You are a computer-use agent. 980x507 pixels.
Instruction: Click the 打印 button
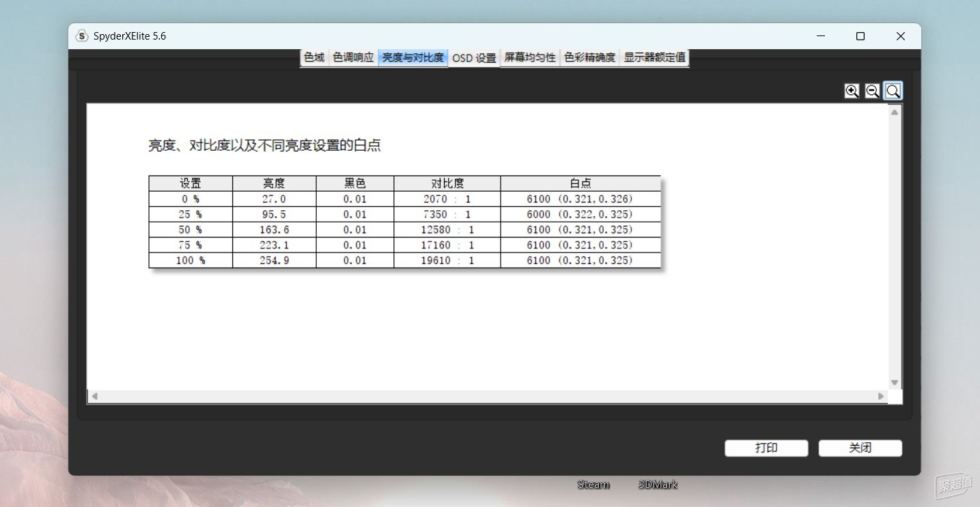click(766, 448)
